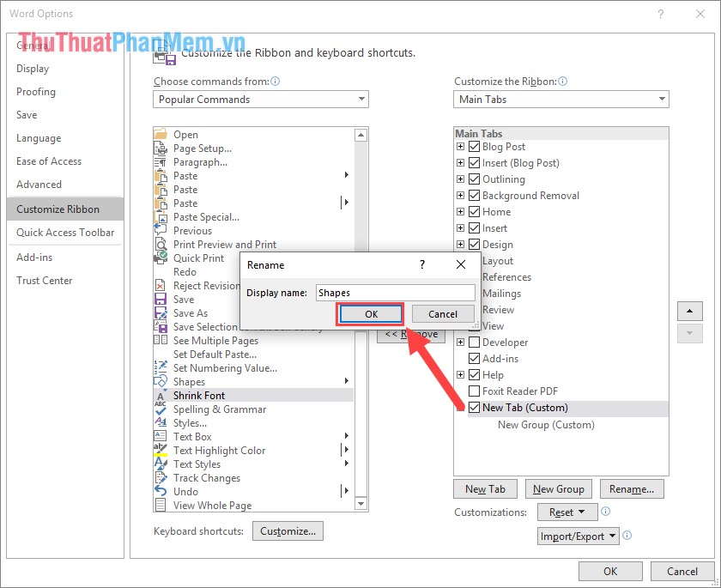Open Quick Access Toolbar category
Image resolution: width=721 pixels, height=588 pixels.
pyautogui.click(x=65, y=233)
